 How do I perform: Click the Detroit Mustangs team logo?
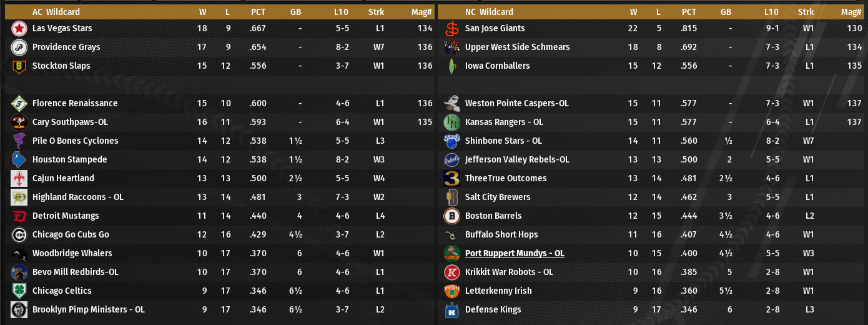[x=19, y=216]
